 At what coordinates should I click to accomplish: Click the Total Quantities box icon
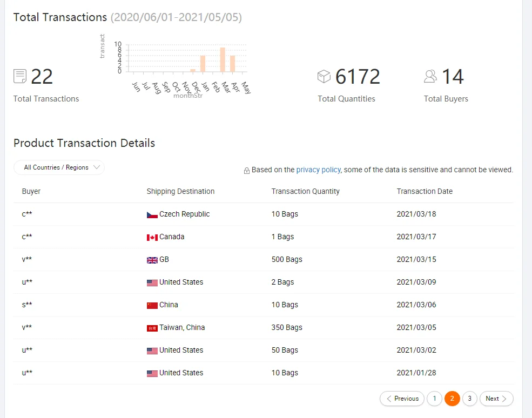(x=324, y=77)
